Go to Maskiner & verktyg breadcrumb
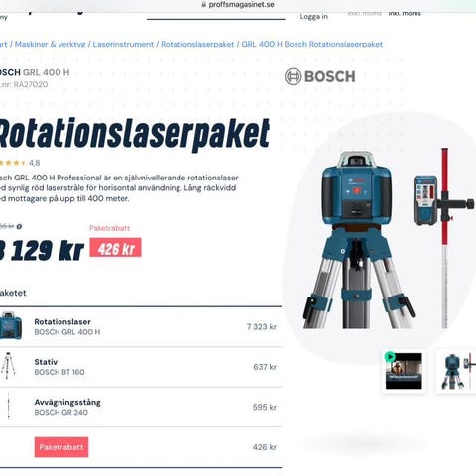 pyautogui.click(x=50, y=44)
